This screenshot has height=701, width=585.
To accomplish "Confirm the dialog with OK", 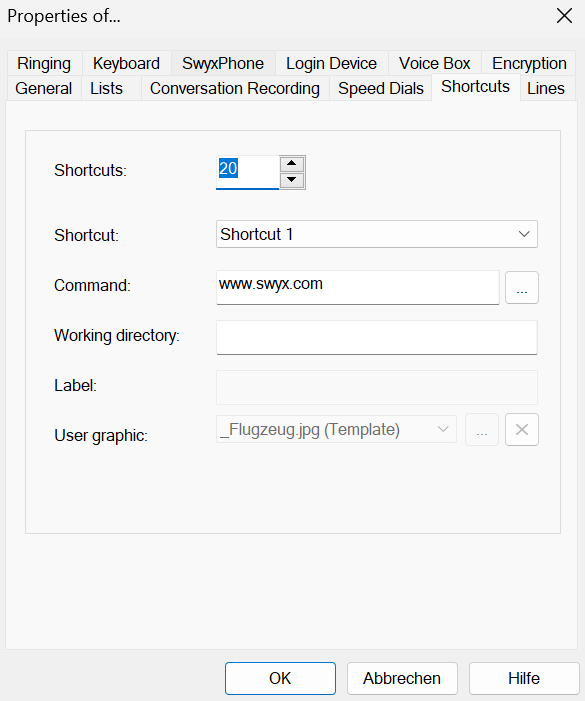I will [x=280, y=678].
